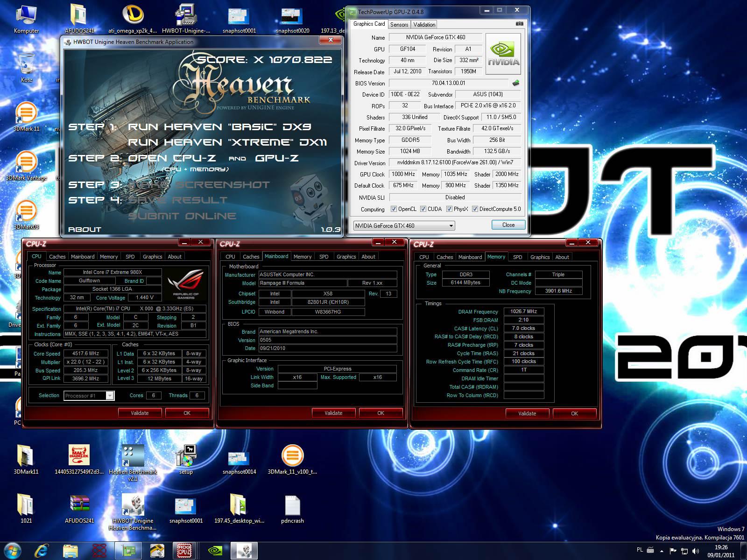
Task: Select the ati_omega_xp2k desktop icon
Action: pos(133,19)
